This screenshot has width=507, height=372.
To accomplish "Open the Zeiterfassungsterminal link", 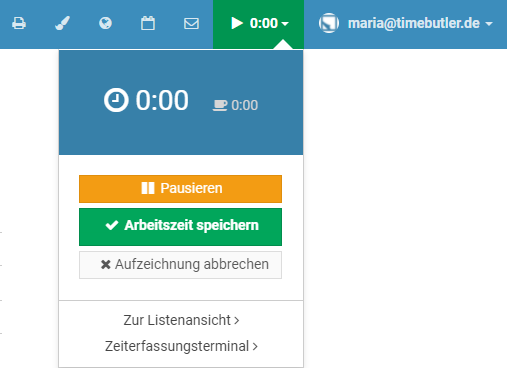I will (x=181, y=346).
